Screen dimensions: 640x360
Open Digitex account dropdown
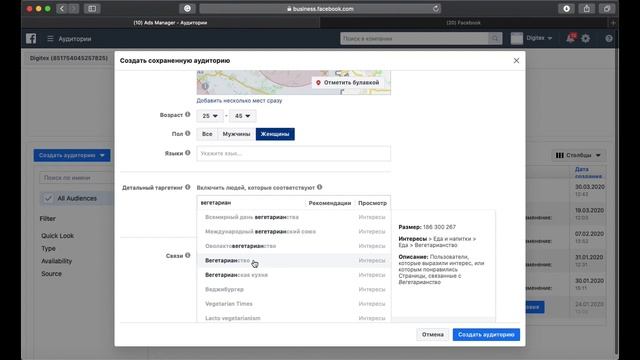tap(539, 38)
